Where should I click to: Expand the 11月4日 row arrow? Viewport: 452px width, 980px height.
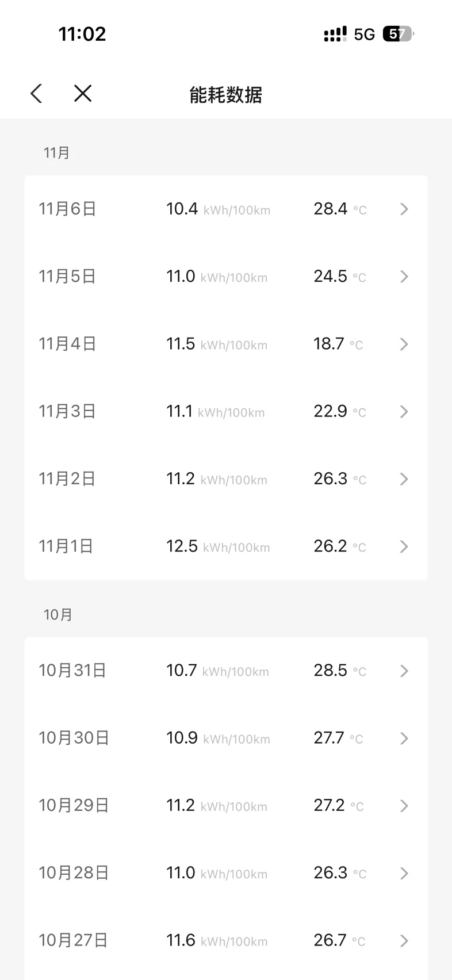(404, 344)
